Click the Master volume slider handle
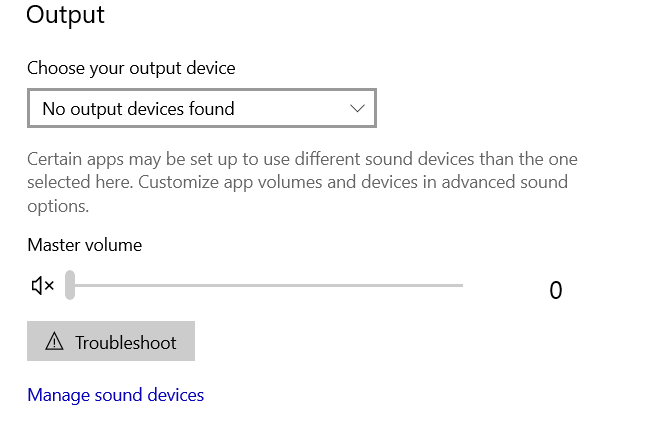 click(70, 286)
